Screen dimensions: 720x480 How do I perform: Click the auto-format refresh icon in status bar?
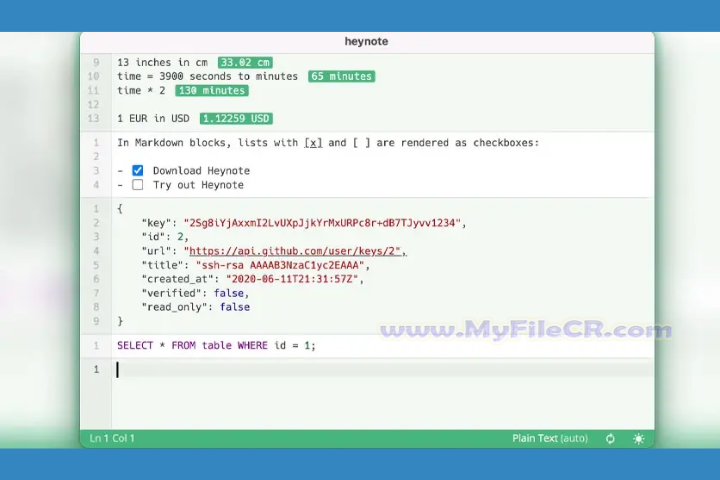pos(610,439)
